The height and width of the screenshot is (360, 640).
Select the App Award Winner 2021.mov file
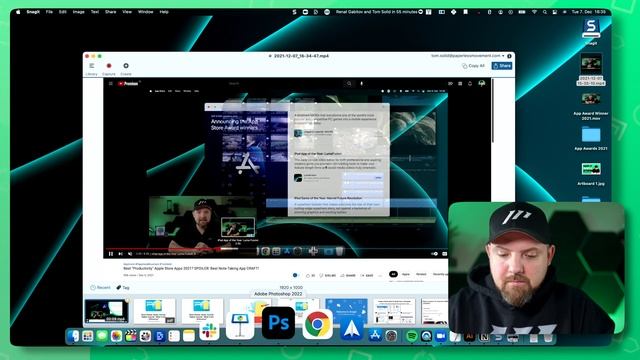coord(591,106)
